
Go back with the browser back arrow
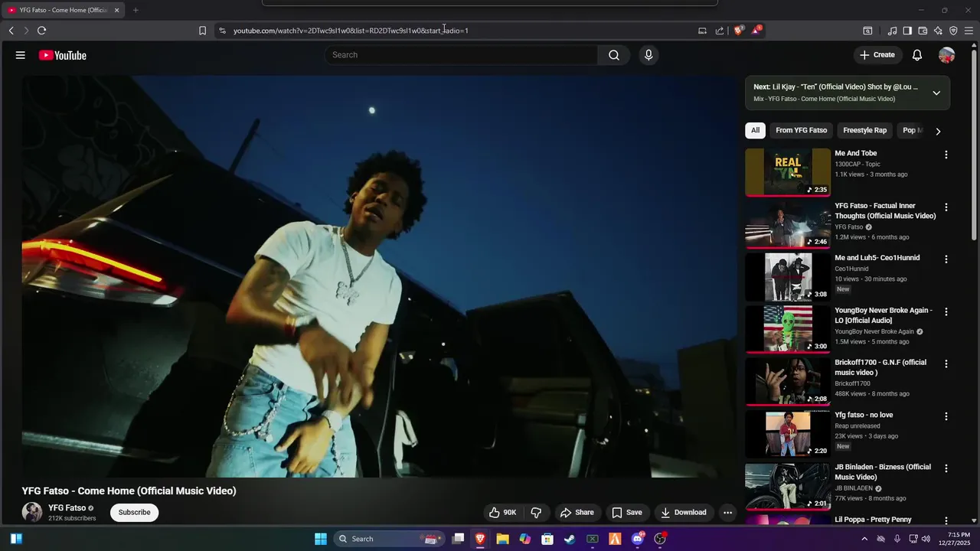11,31
